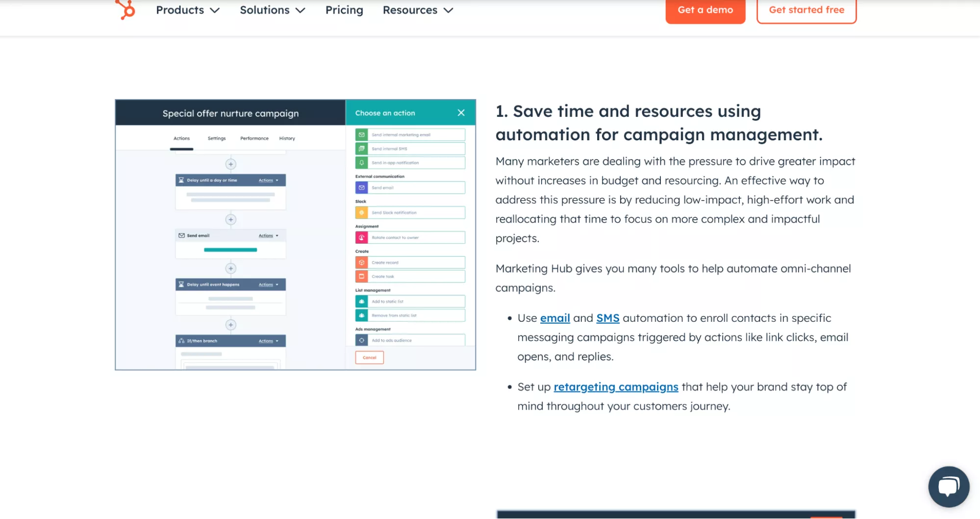This screenshot has width=980, height=519.
Task: Click the plus button above Send email step
Action: pos(230,220)
